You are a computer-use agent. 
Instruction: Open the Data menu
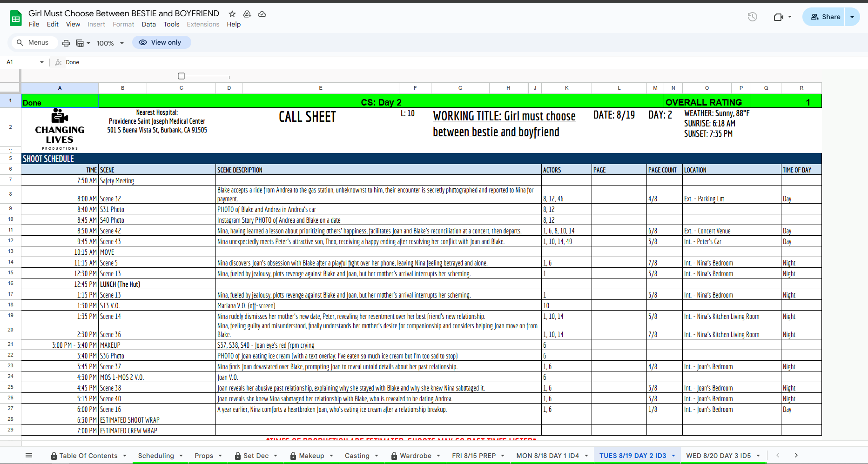148,24
